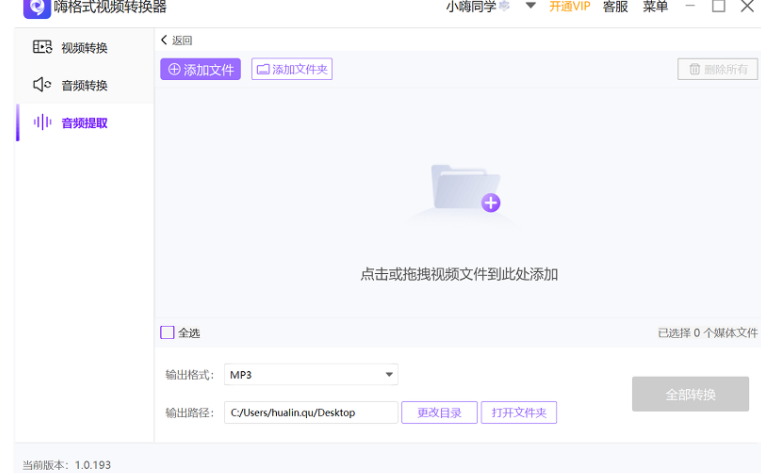This screenshot has height=473, width=761.
Task: Click the 更改目录 button
Action: (x=439, y=412)
